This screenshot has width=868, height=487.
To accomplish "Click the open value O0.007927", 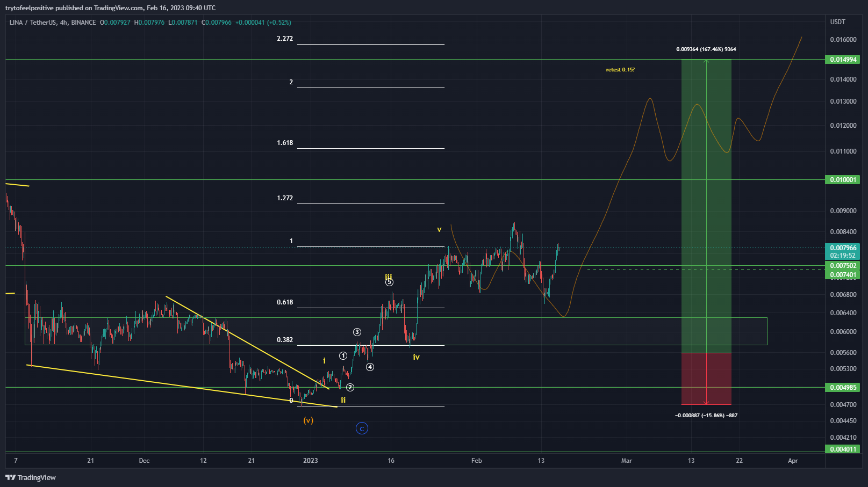I will [x=115, y=23].
